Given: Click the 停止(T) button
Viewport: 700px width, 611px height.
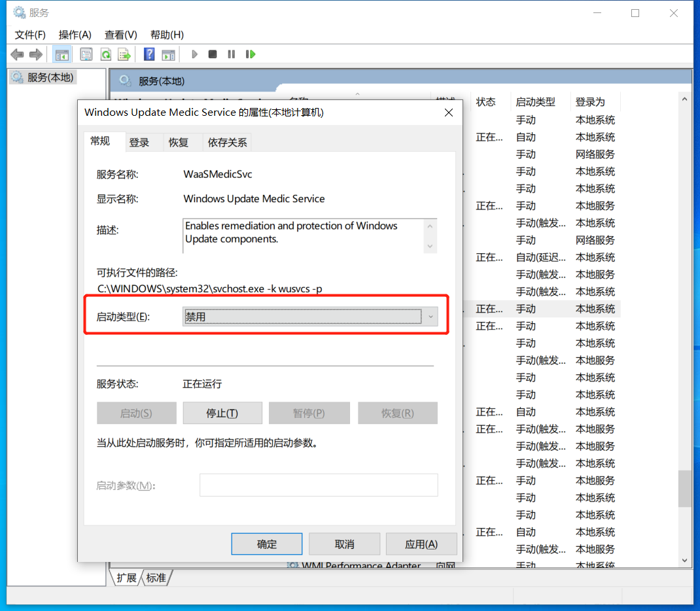Looking at the screenshot, I should tap(222, 413).
